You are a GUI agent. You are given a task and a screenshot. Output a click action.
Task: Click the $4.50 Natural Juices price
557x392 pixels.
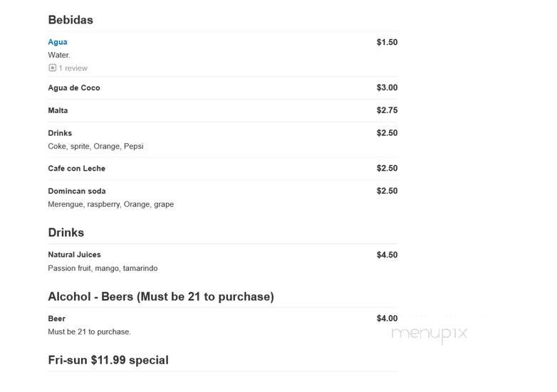pos(387,255)
